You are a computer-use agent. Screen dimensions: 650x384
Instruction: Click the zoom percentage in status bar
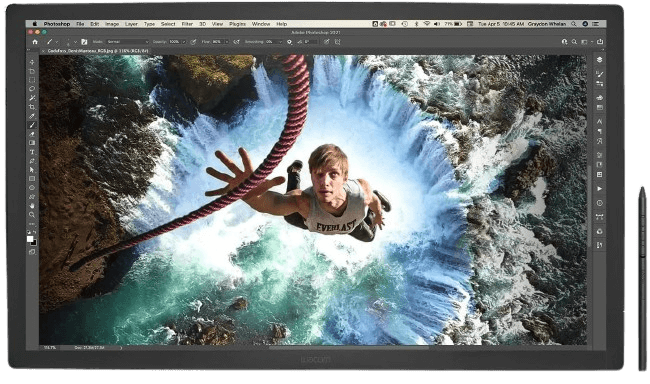point(50,348)
